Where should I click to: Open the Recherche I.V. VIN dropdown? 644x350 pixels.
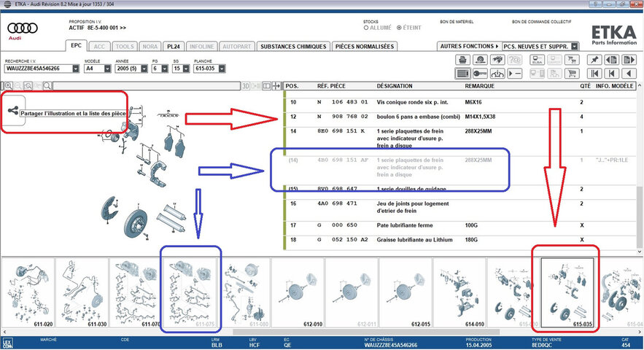click(x=76, y=69)
